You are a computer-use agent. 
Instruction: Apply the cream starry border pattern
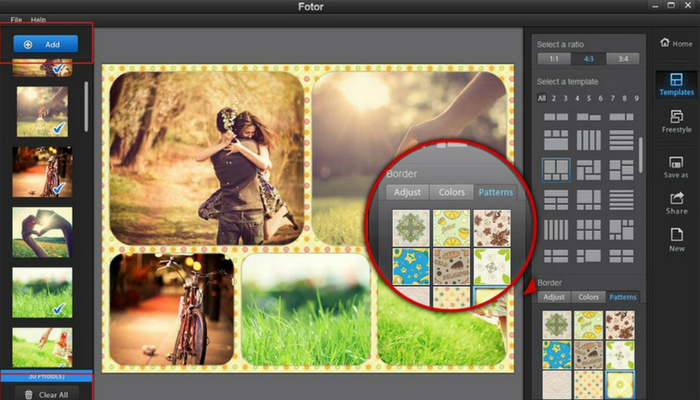click(x=588, y=385)
